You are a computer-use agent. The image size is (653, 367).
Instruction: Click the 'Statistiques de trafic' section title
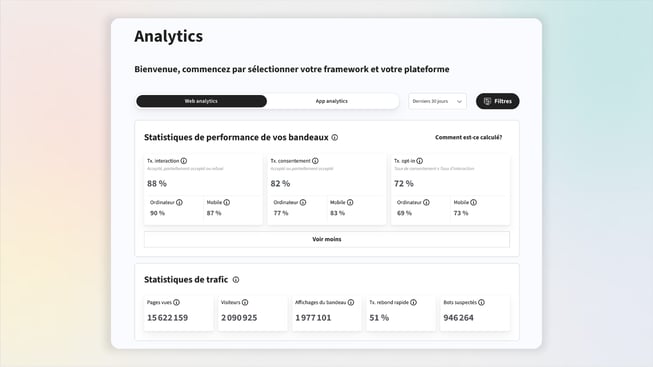(x=186, y=280)
